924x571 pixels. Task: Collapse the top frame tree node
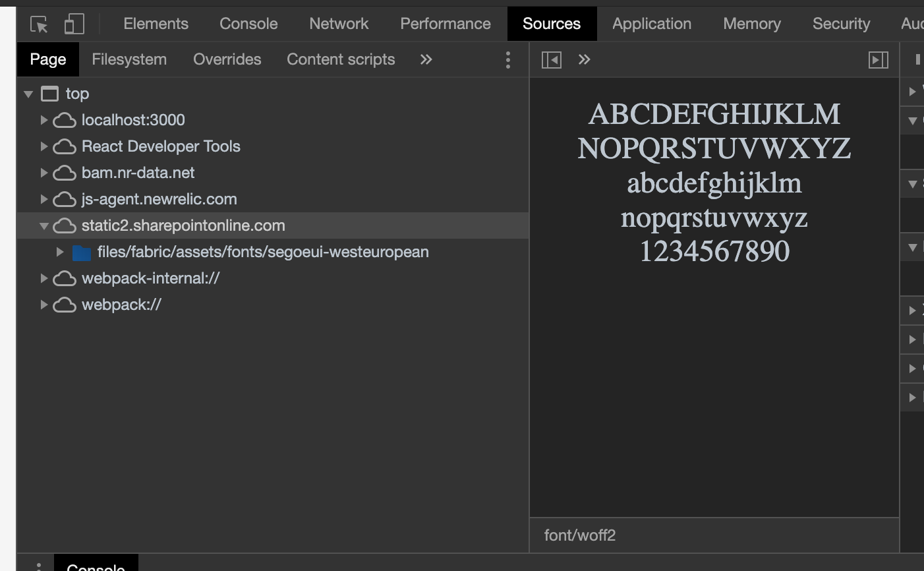tap(28, 94)
